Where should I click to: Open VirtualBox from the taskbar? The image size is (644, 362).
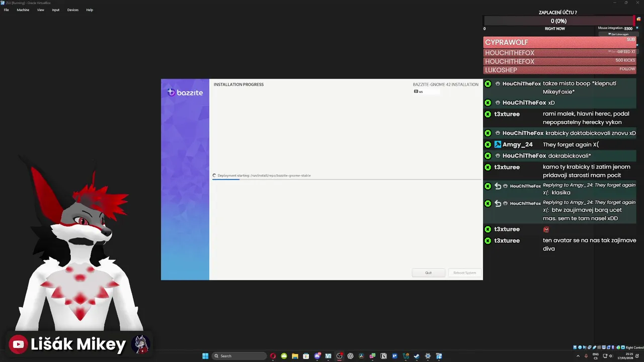pos(439,356)
